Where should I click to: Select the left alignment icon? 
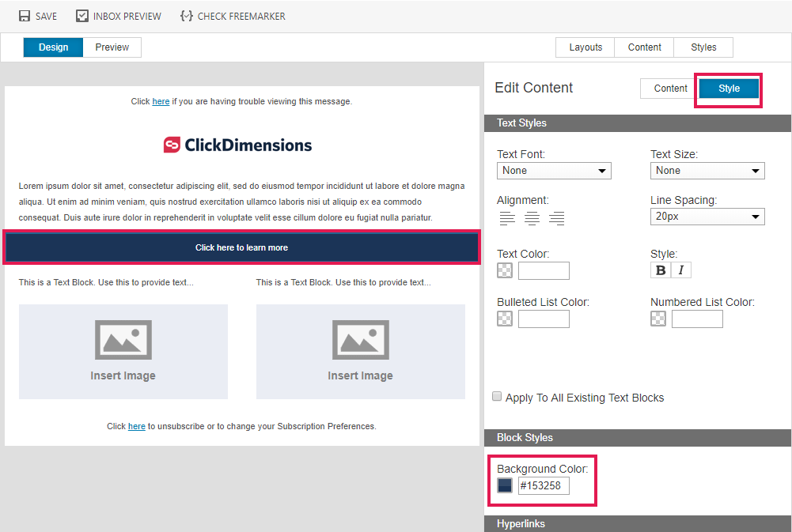(507, 218)
